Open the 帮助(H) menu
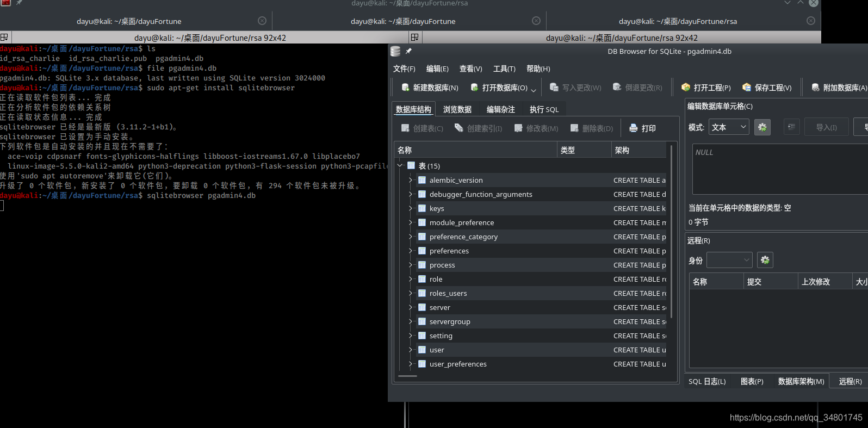 point(538,69)
